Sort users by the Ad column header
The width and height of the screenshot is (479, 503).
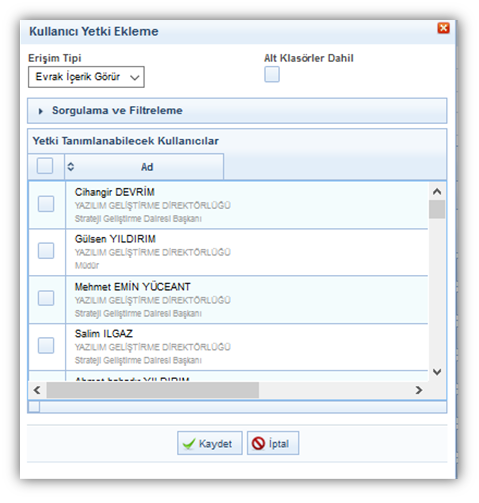click(x=144, y=166)
